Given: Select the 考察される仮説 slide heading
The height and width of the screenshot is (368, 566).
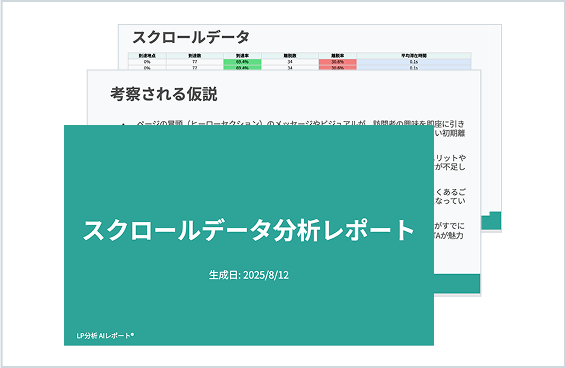Looking at the screenshot, I should click(164, 94).
